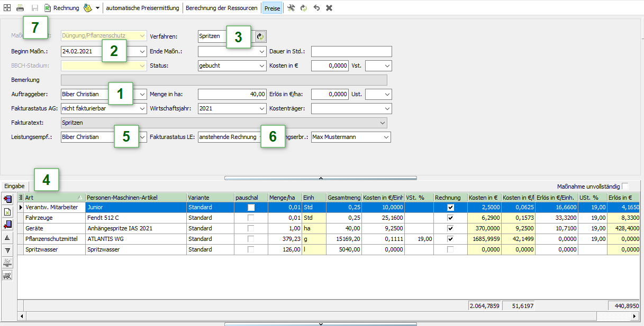Switch to the Eingabe tab
This screenshot has height=326, width=644.
point(14,186)
